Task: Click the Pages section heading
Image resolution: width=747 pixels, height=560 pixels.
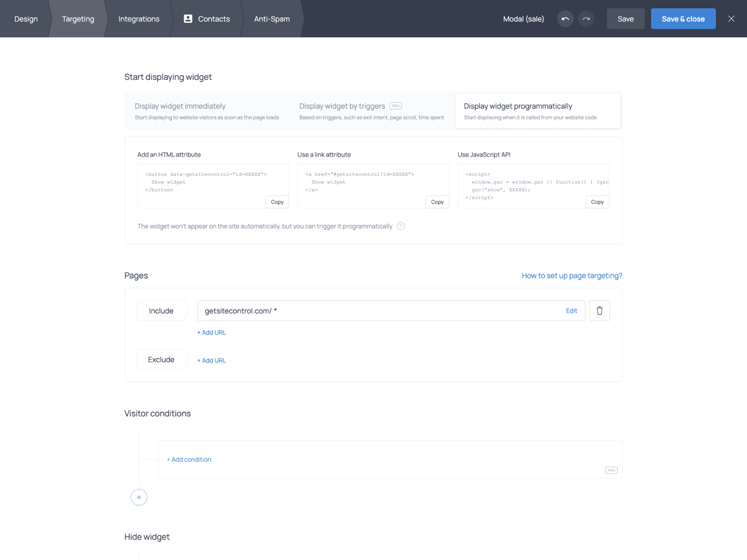Action: click(x=136, y=275)
